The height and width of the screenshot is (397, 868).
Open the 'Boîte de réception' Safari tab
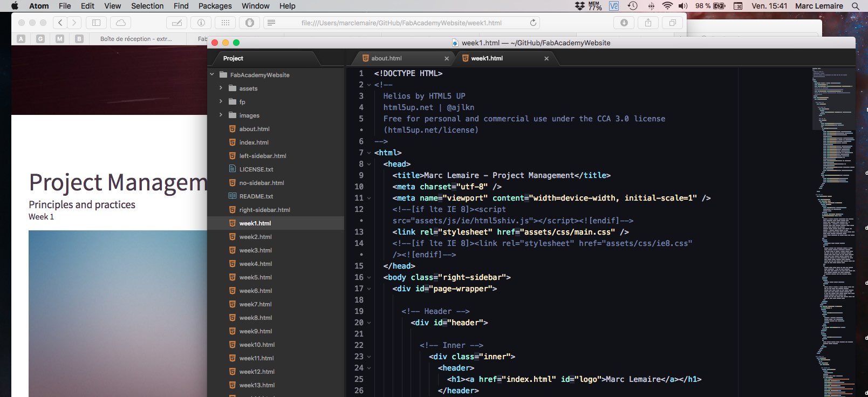(x=136, y=39)
